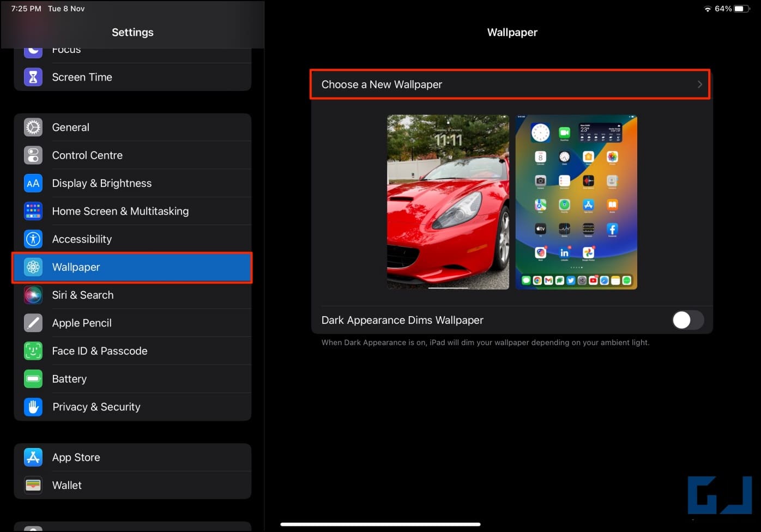761x532 pixels.
Task: Open Accessibility settings
Action: 132,239
